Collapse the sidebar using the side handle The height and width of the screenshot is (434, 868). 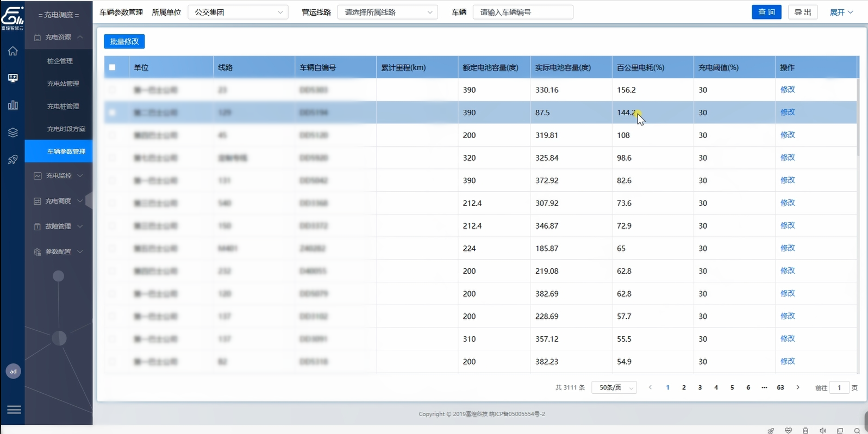(89, 200)
